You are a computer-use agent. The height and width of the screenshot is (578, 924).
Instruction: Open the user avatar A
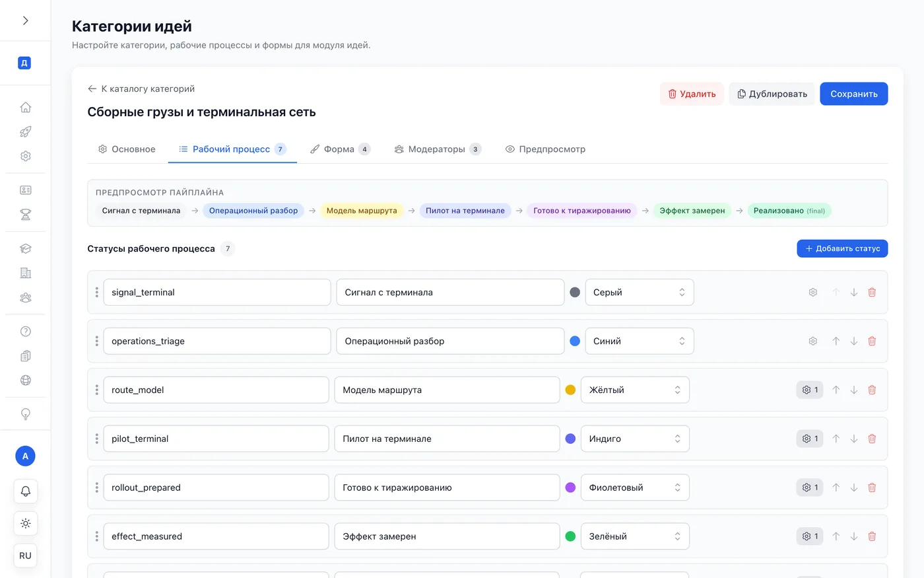point(25,456)
